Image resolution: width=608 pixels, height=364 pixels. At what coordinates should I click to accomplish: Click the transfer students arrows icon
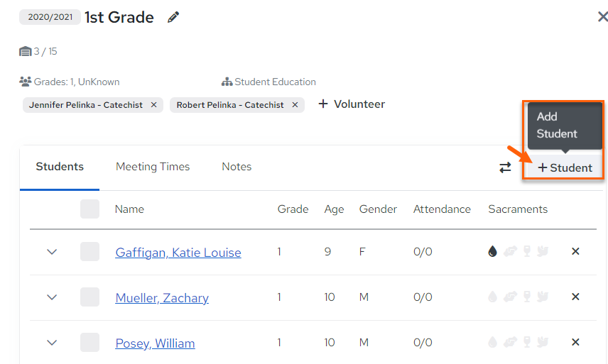pyautogui.click(x=505, y=167)
